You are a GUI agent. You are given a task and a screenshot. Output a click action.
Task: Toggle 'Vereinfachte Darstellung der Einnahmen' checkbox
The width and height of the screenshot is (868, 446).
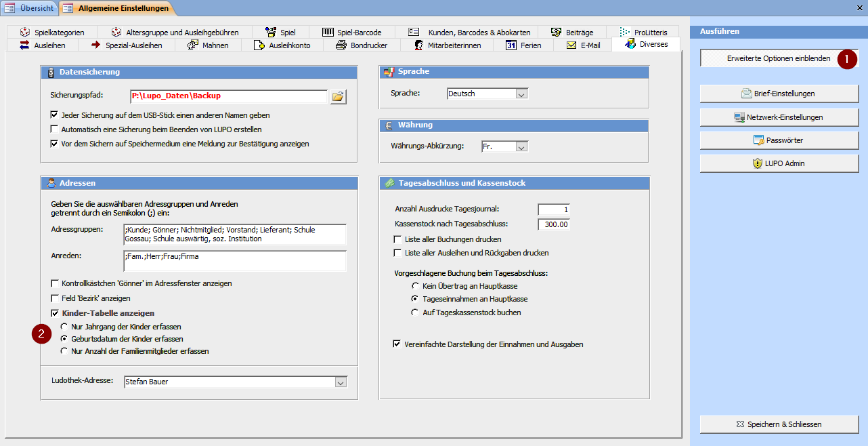point(397,344)
